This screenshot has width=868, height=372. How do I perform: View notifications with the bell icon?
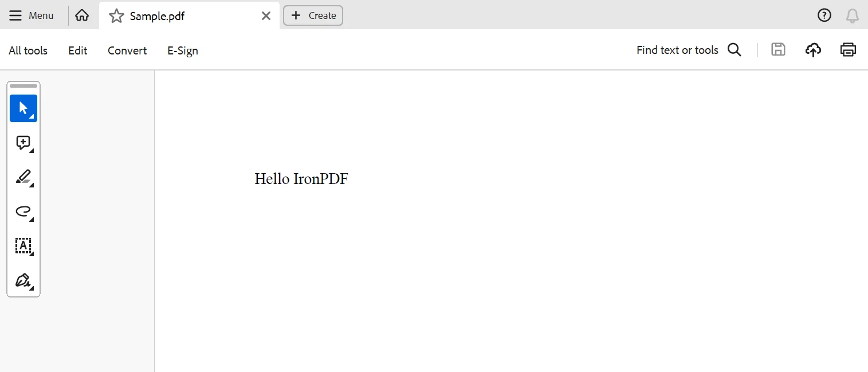click(x=852, y=15)
